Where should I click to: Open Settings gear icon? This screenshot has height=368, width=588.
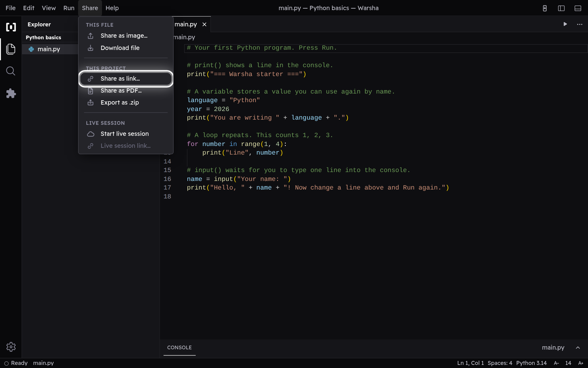pos(11,347)
